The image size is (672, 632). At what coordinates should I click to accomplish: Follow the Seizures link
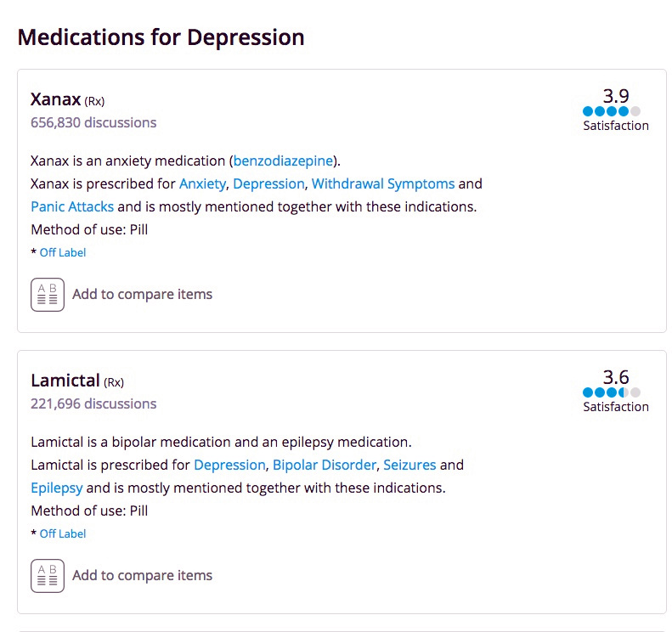[x=409, y=465]
